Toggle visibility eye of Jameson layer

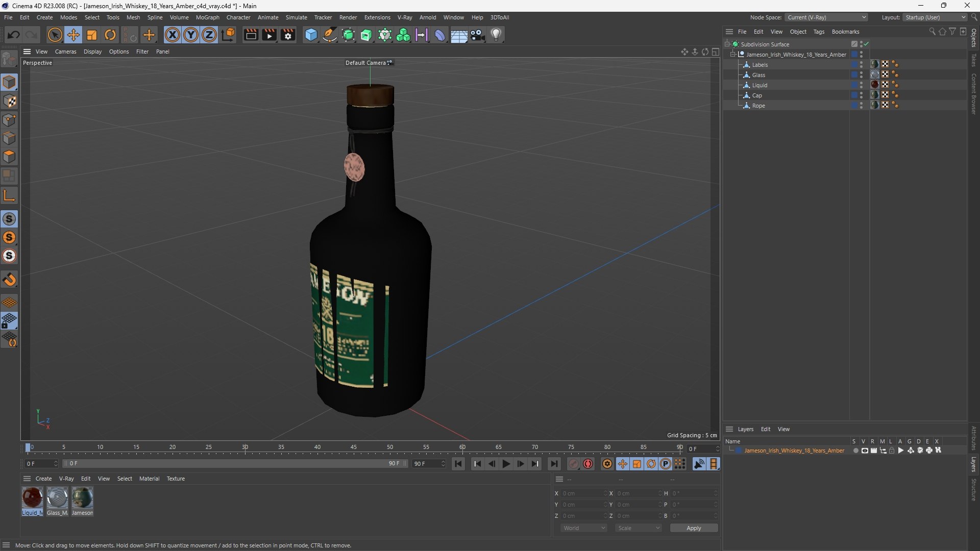(865, 450)
